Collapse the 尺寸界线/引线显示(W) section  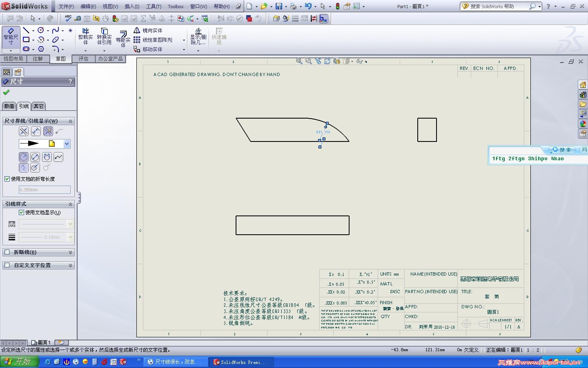70,121
